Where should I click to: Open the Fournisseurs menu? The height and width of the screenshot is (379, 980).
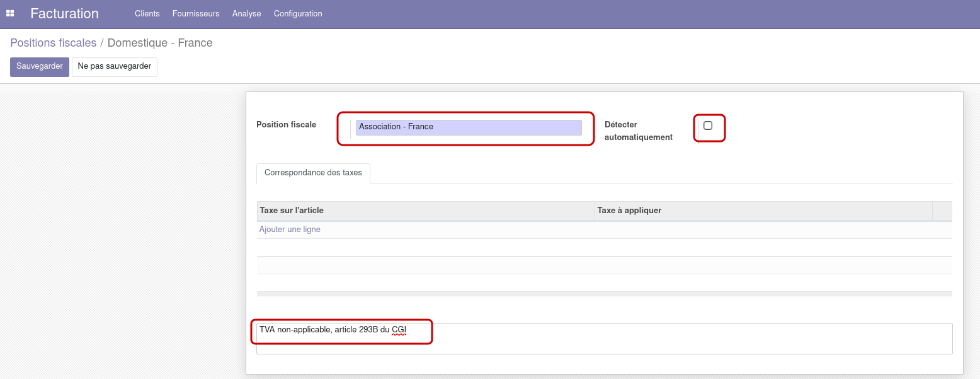[196, 13]
